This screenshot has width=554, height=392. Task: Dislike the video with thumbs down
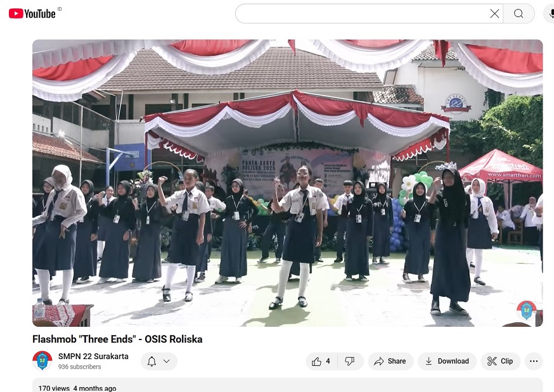click(x=350, y=361)
